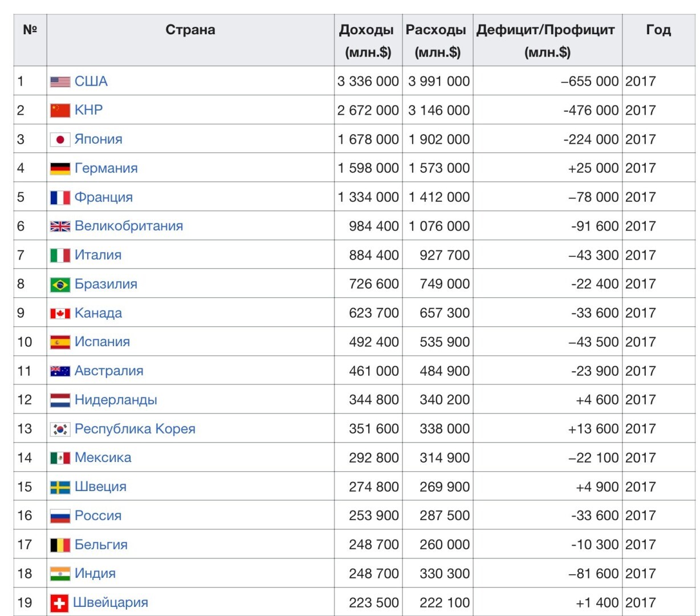The width and height of the screenshot is (700, 616).
Task: Click the China flag icon
Action: (x=60, y=110)
